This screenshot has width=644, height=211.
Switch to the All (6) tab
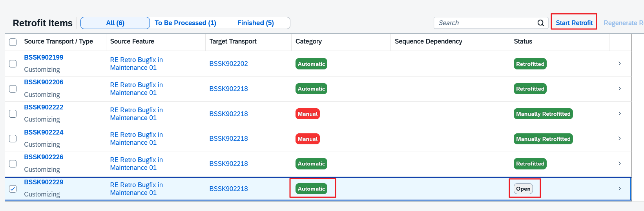tap(115, 23)
